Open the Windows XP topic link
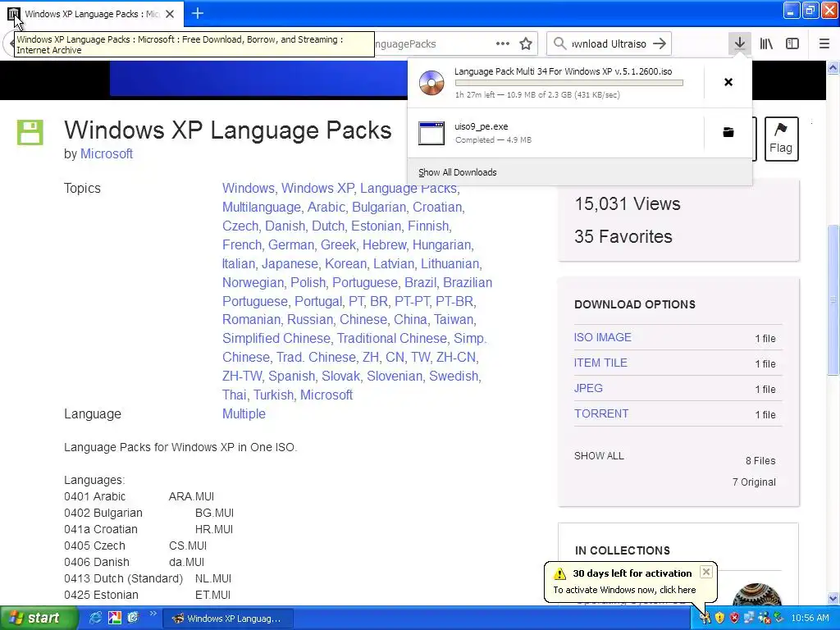The image size is (840, 630). (x=317, y=188)
